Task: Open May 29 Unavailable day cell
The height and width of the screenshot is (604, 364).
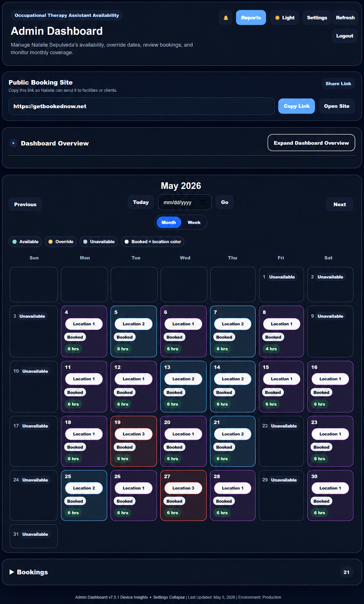Action: click(281, 495)
